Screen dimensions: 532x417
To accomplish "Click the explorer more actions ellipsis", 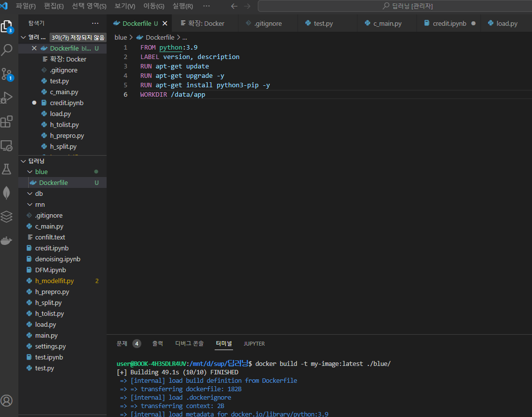I will (95, 23).
